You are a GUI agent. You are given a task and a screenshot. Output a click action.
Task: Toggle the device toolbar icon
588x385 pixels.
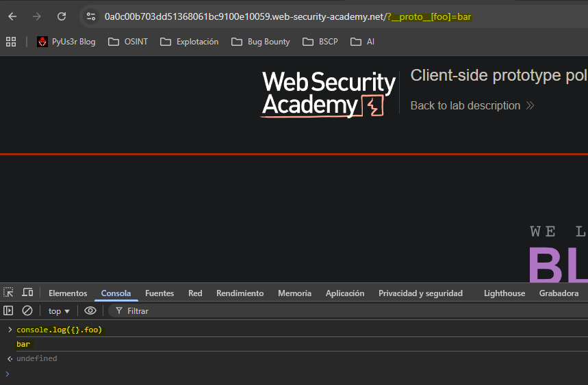pos(27,293)
